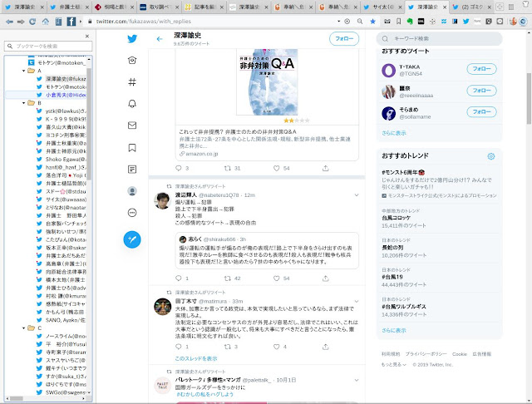Switch to the 記事を編集 browser tab

204,7
